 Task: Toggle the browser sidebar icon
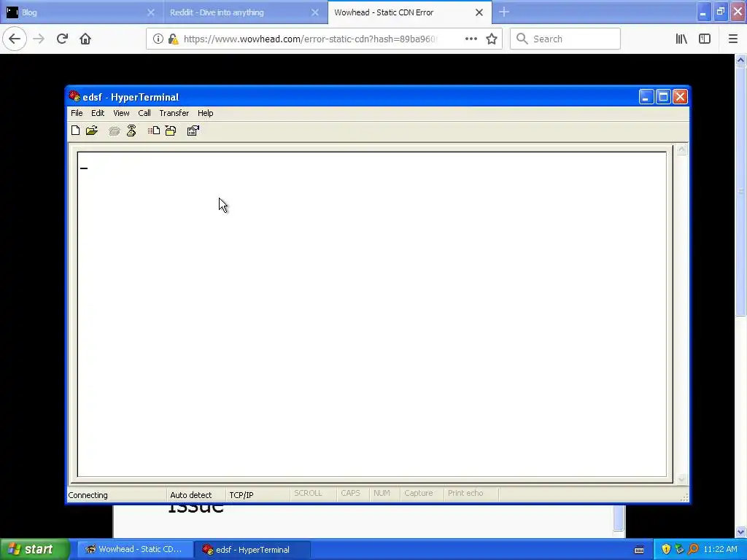point(705,39)
